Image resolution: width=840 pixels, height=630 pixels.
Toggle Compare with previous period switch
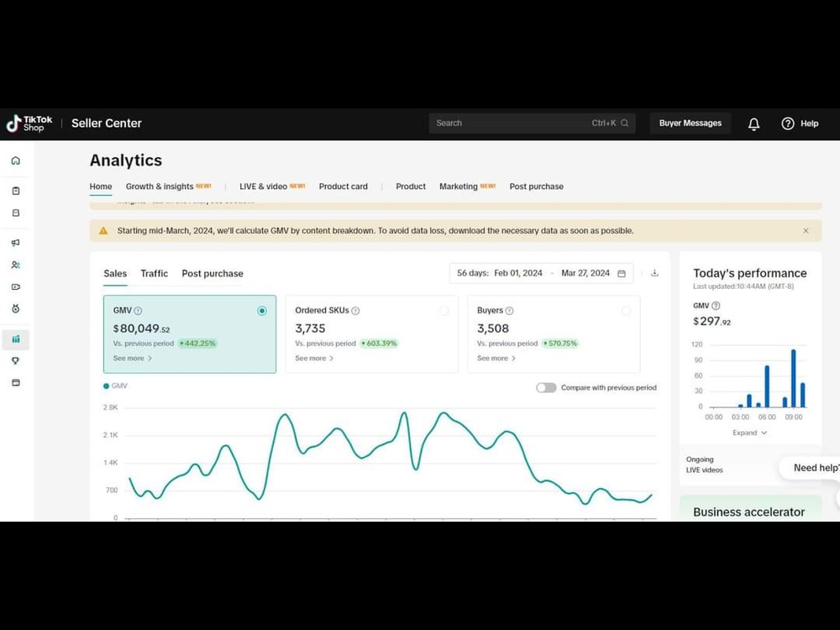click(547, 388)
